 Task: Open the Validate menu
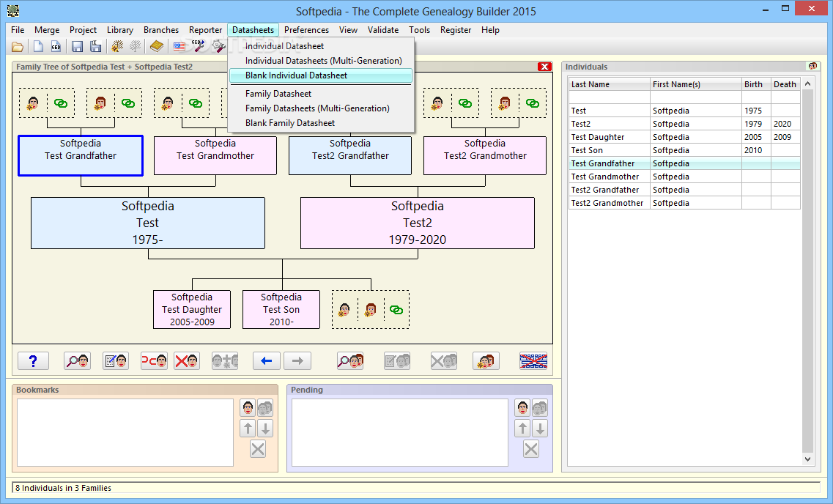click(x=383, y=30)
